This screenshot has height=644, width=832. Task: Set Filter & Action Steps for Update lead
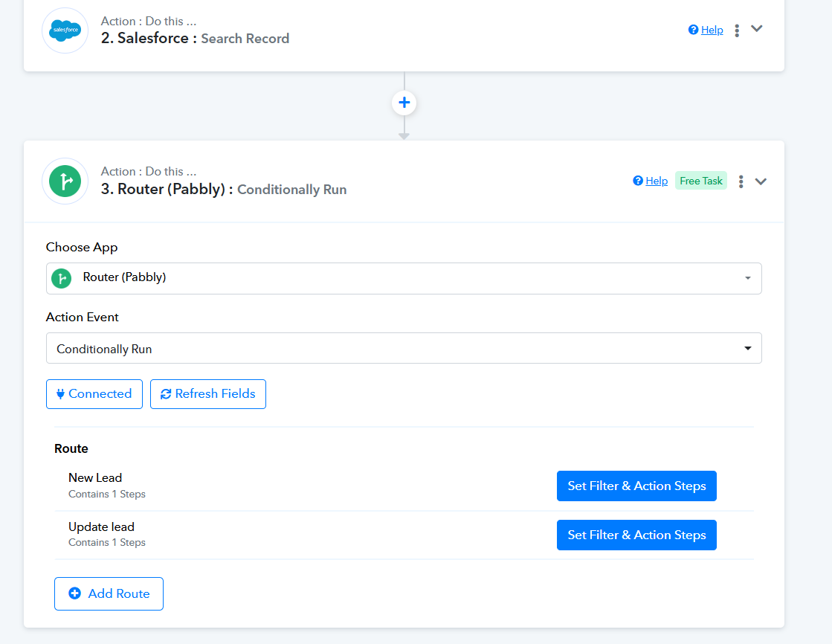(636, 535)
